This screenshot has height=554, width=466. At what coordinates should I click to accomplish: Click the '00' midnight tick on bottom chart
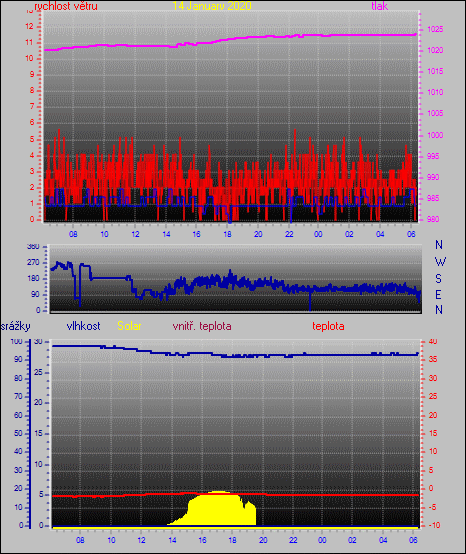tap(322, 540)
